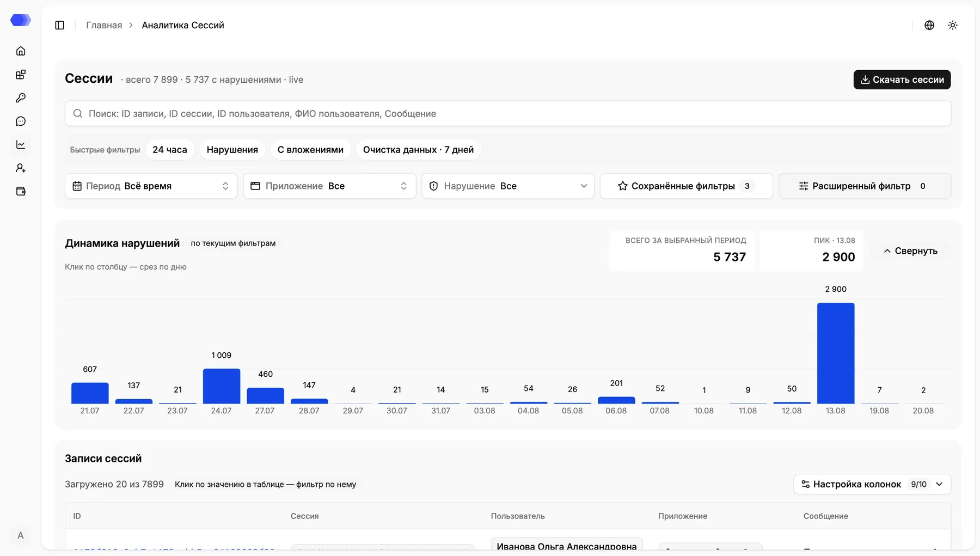Click the Сессия column header
Screen dimensions: 980x556
pos(304,516)
